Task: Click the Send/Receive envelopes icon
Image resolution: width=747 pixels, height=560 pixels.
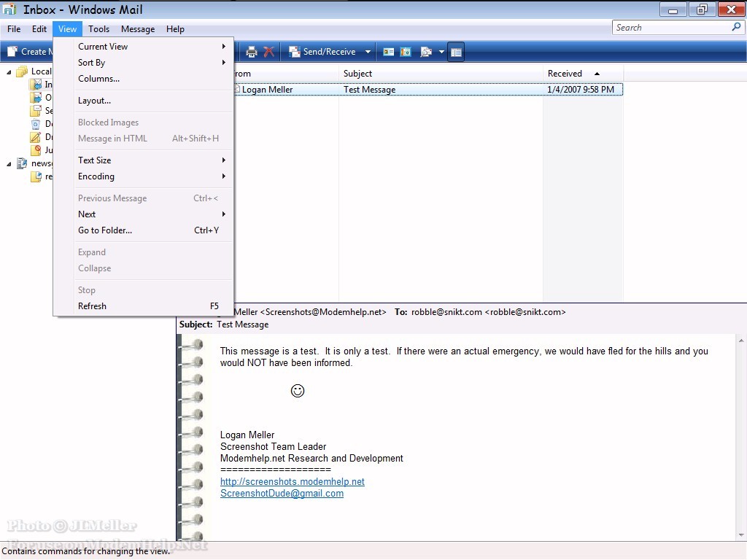Action: click(x=295, y=52)
